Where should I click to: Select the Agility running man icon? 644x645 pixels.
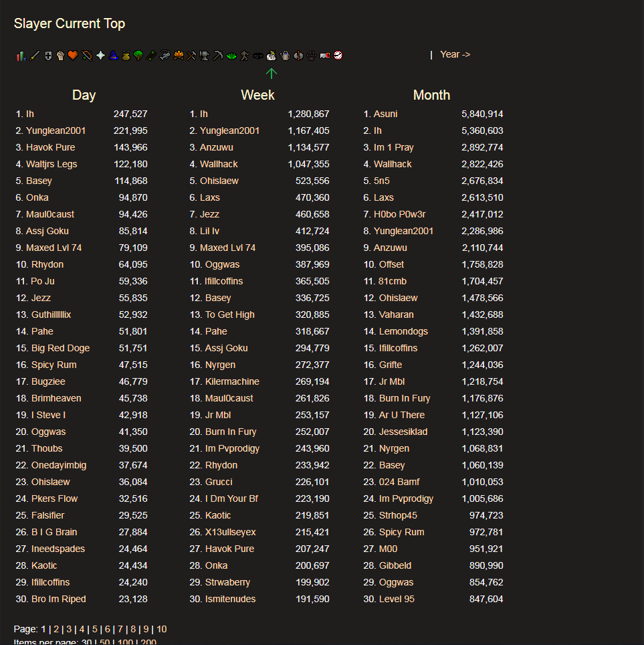click(244, 56)
